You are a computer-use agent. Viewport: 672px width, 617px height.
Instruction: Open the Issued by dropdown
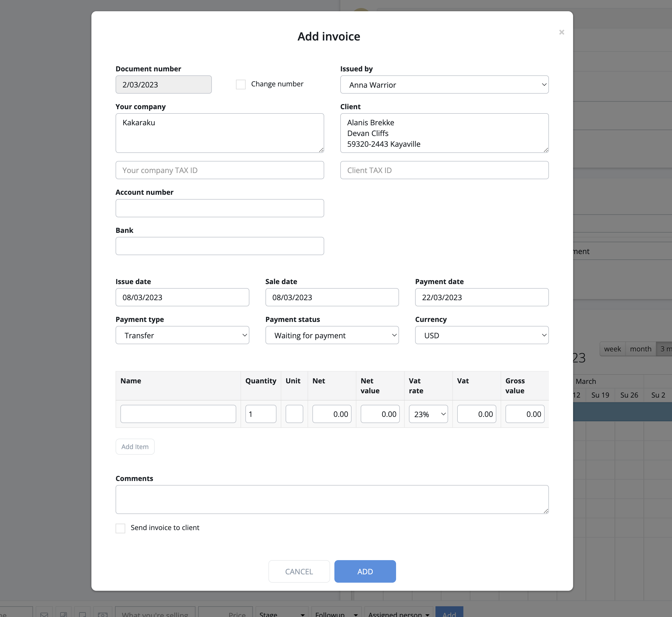(444, 85)
